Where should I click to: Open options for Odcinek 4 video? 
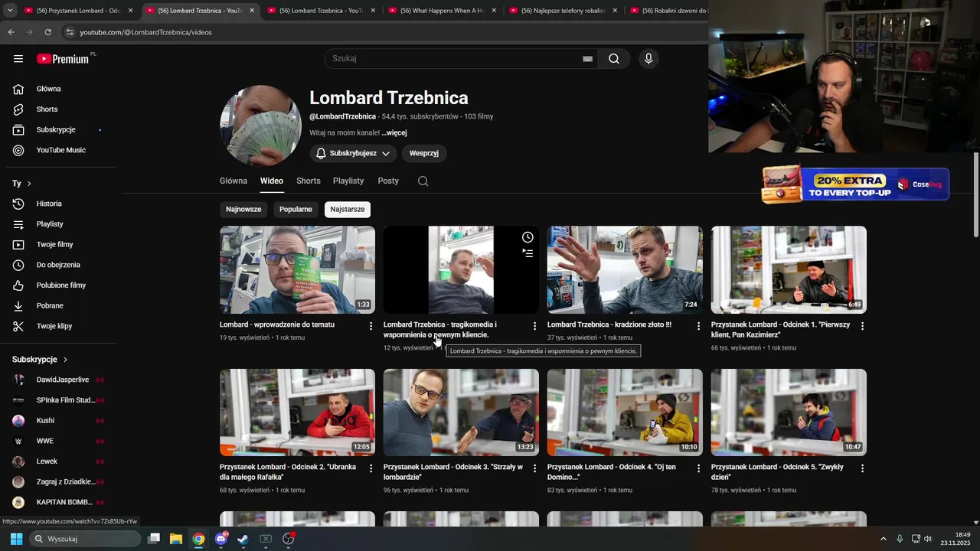pos(699,468)
